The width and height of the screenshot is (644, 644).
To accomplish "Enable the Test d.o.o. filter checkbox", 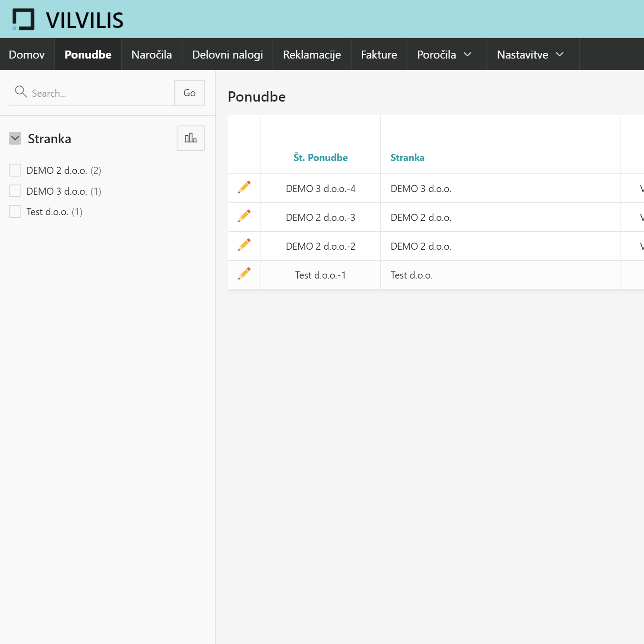I will point(15,212).
